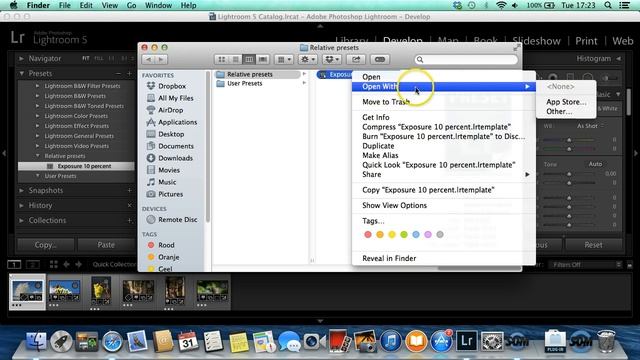Click Reset button in Lightroom
The height and width of the screenshot is (360, 640).
click(x=593, y=245)
